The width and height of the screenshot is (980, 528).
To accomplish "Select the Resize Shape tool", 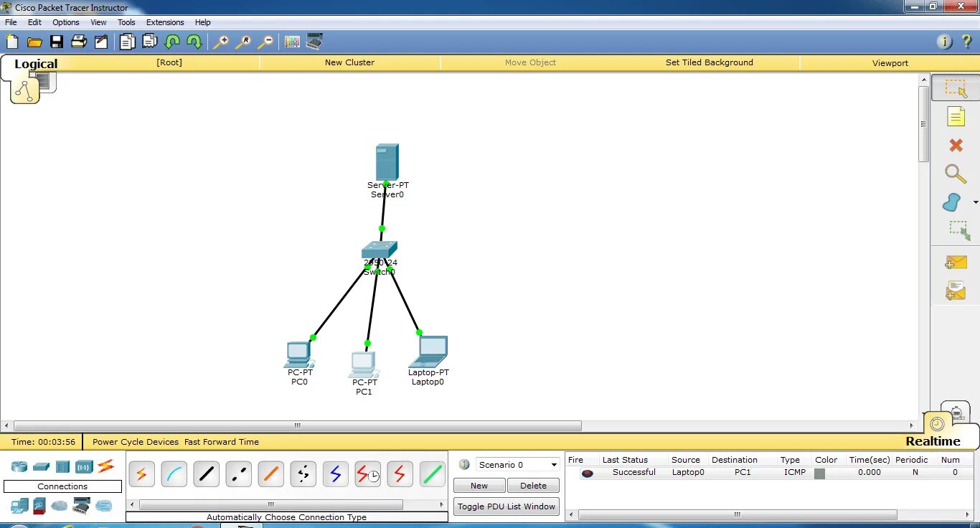I will coord(959,230).
